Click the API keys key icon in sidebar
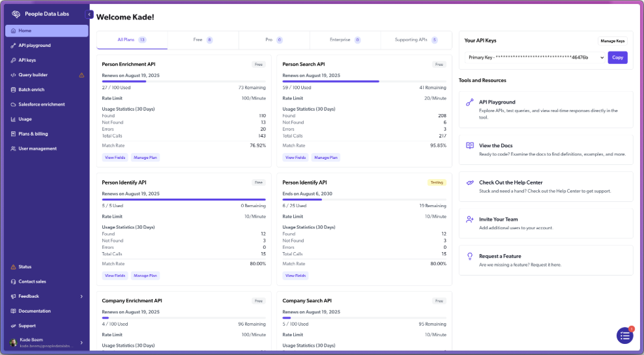Viewport: 644px width, 355px height. tap(13, 61)
